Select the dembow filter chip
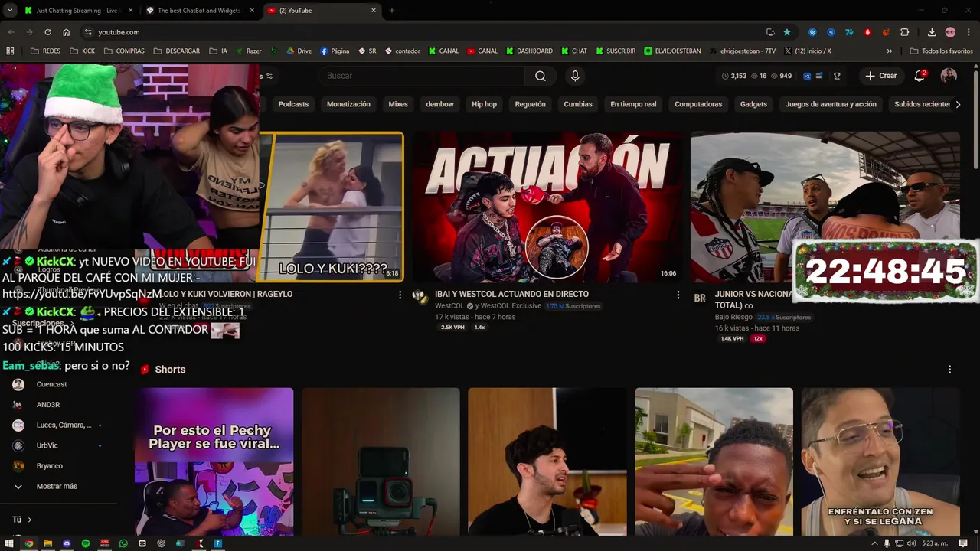The image size is (980, 551). 439,104
